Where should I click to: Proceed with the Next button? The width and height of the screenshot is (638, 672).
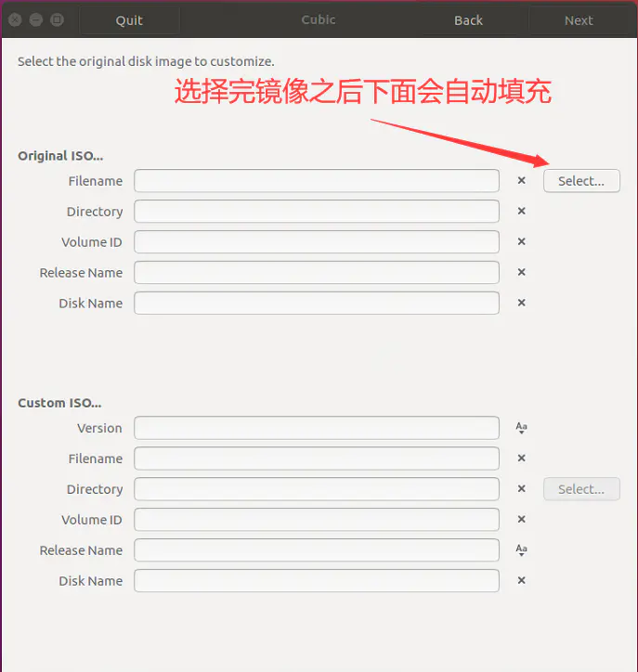[579, 20]
